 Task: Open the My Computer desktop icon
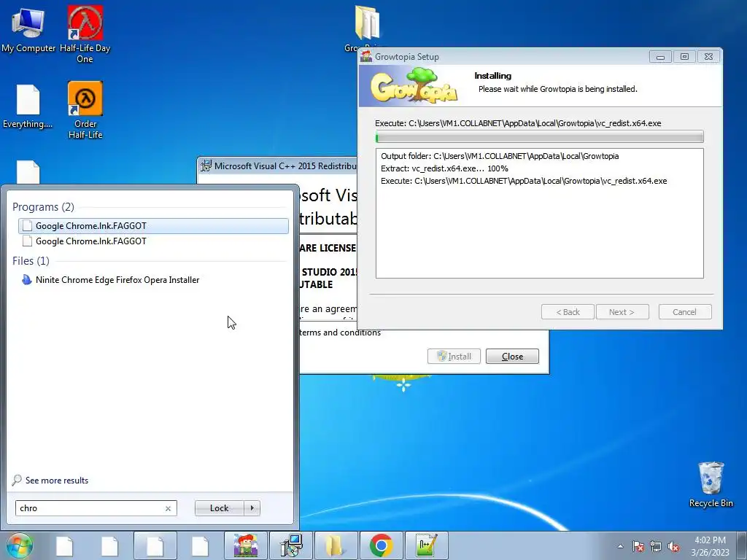tap(28, 29)
